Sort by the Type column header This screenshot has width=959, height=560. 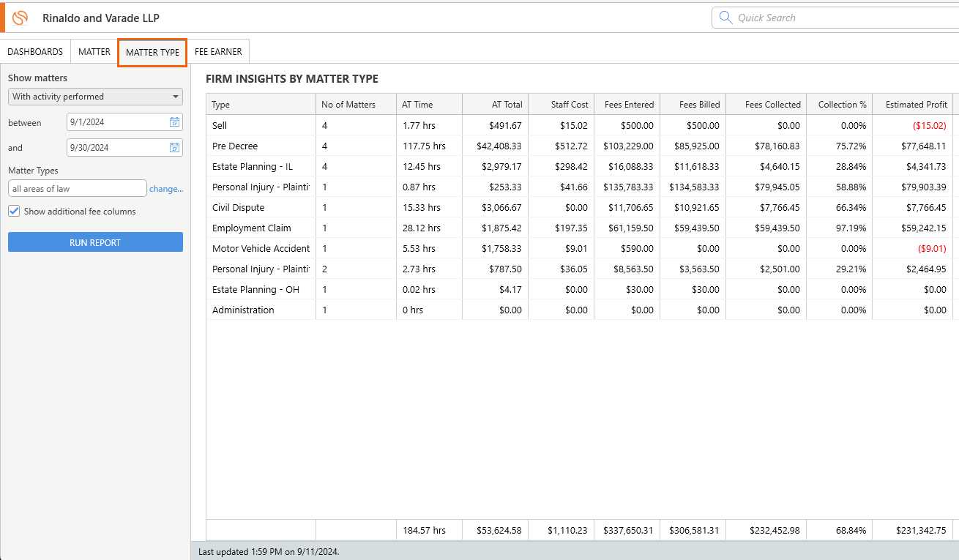[x=261, y=105]
